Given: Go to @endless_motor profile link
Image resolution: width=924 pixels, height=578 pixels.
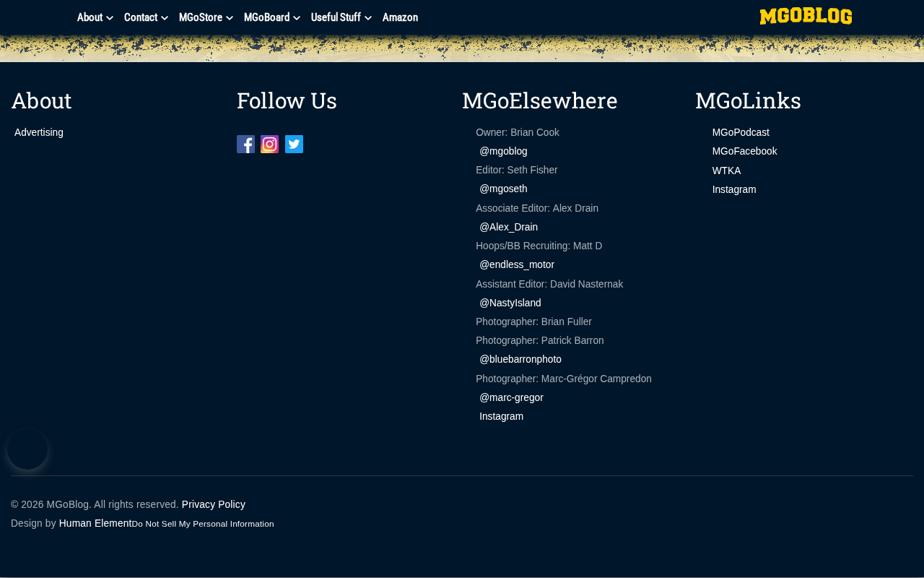Looking at the screenshot, I should pyautogui.click(x=517, y=264).
